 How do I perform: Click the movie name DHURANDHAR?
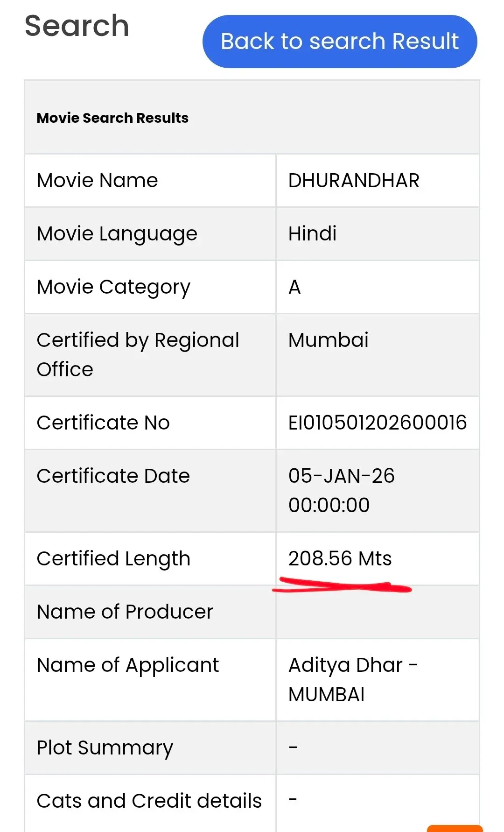tap(354, 180)
